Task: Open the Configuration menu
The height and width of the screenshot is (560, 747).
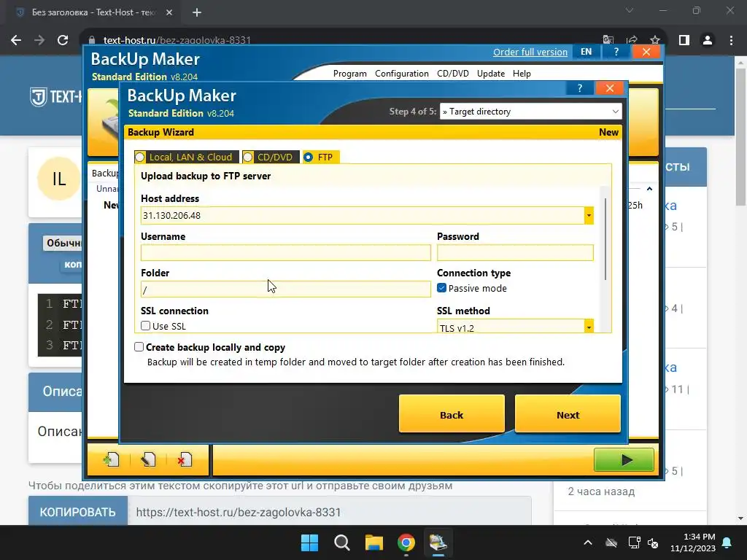Action: (402, 74)
